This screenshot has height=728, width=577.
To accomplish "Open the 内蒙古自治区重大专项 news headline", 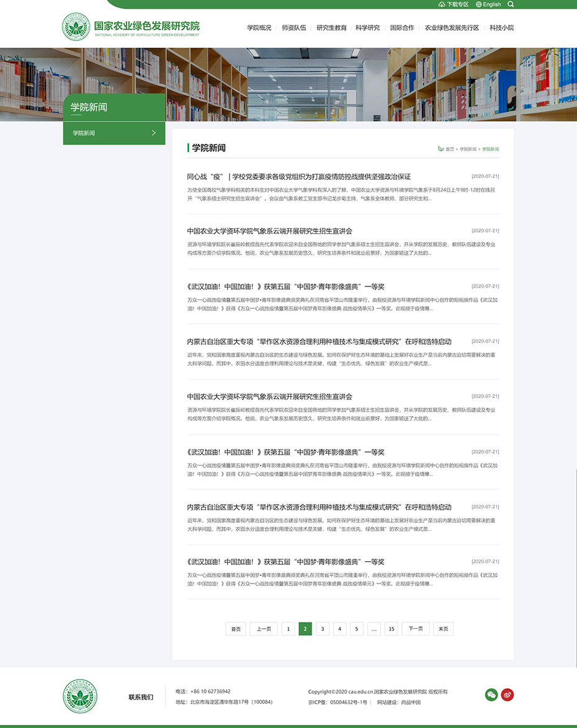I will coord(319,342).
